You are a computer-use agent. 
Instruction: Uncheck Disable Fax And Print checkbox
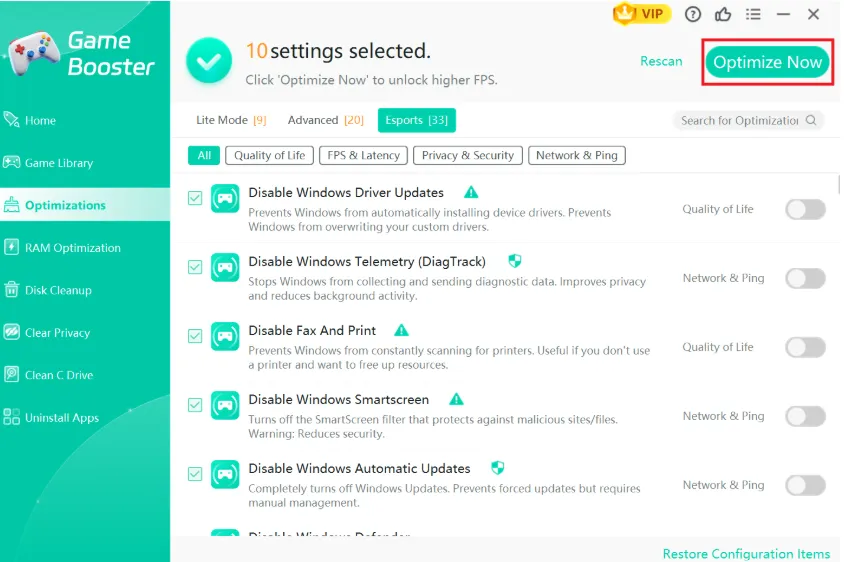click(x=195, y=336)
